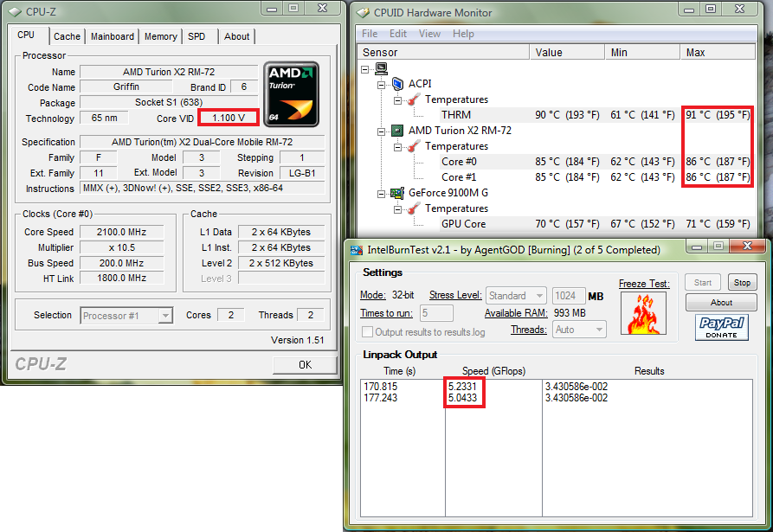The height and width of the screenshot is (532, 773).
Task: Collapse Temperatures under AMD Turion X2
Action: pyautogui.click(x=397, y=147)
